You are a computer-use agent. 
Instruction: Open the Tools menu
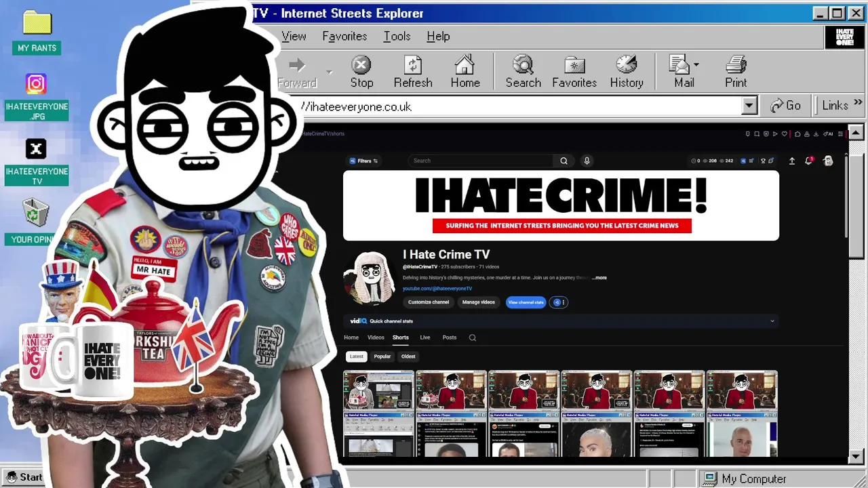point(397,37)
